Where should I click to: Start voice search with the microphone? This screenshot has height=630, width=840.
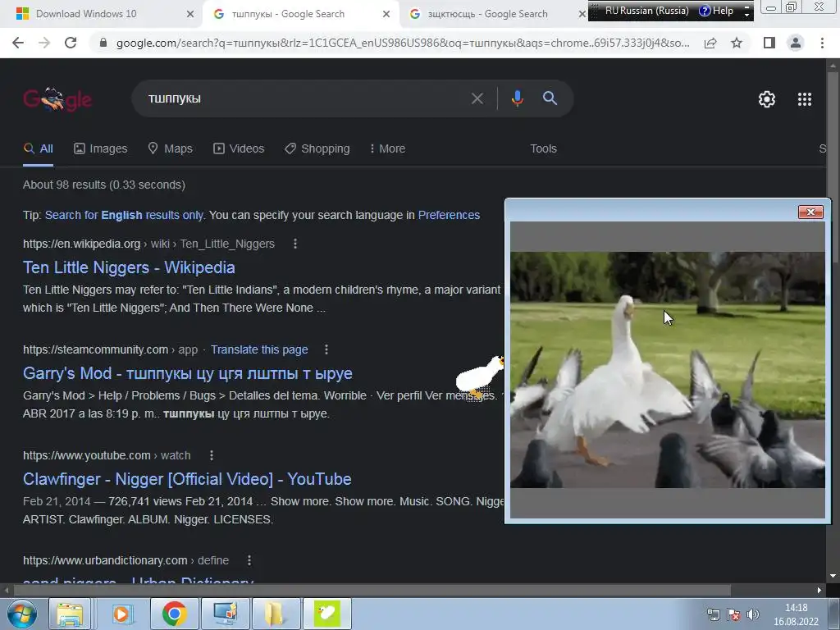tap(517, 98)
